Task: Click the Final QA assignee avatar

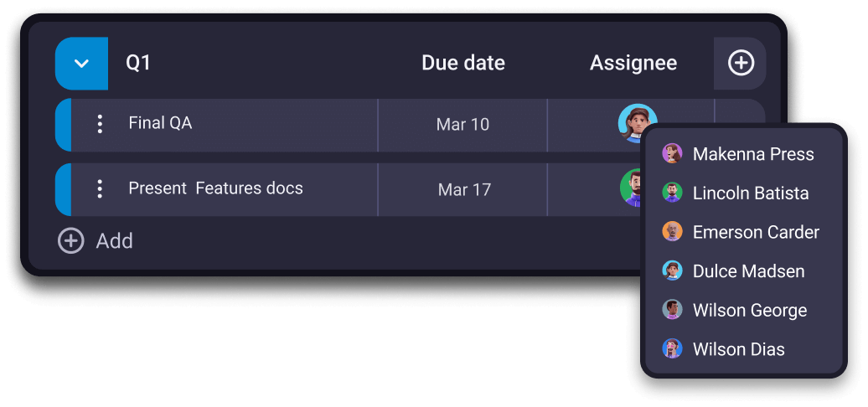Action: coord(636,122)
